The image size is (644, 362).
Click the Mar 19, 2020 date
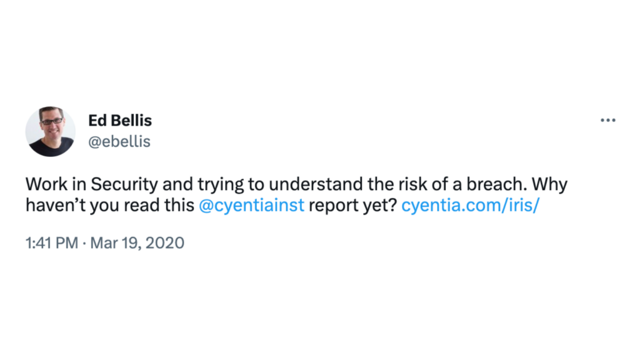[137, 243]
